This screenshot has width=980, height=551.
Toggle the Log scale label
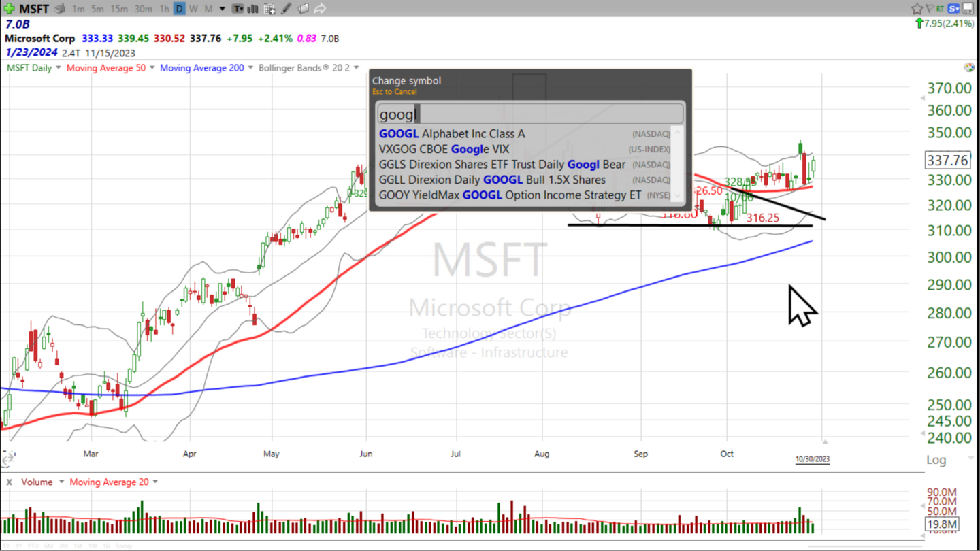click(x=936, y=460)
